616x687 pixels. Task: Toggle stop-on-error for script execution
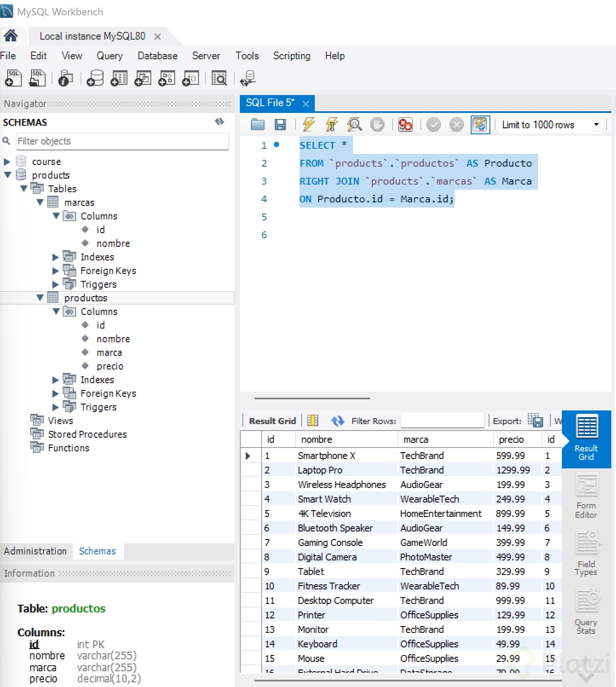coord(405,124)
